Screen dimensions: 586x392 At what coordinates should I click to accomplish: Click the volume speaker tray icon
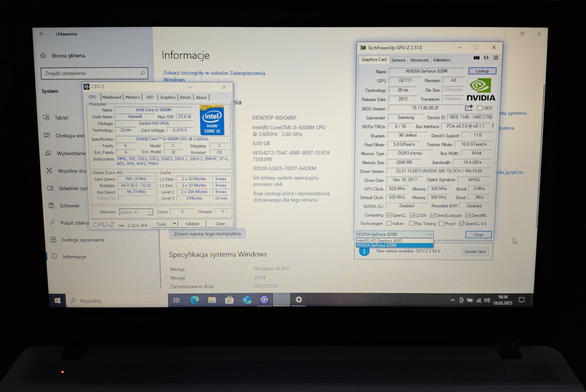pos(487,300)
